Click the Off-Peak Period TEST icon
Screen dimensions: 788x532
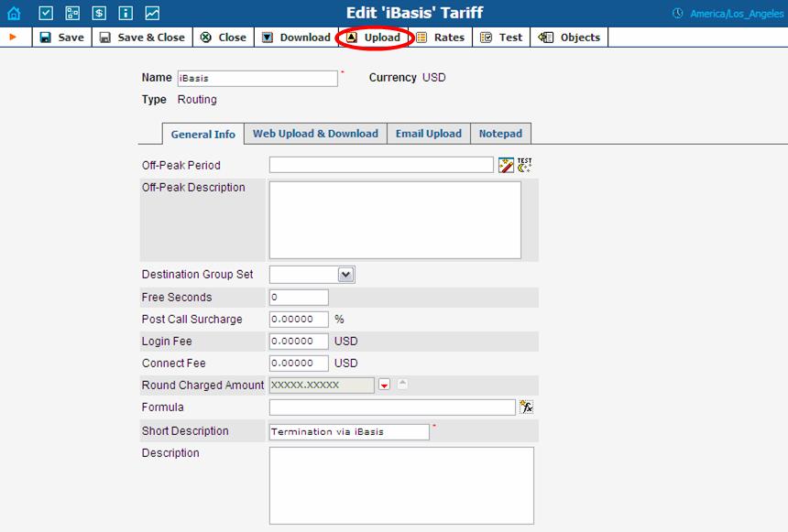[x=525, y=165]
